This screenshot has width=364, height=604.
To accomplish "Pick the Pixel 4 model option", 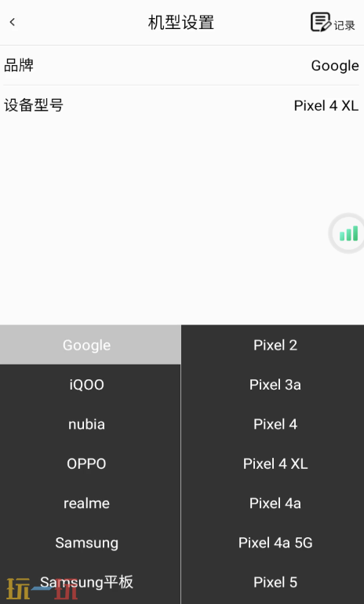I will pyautogui.click(x=275, y=424).
